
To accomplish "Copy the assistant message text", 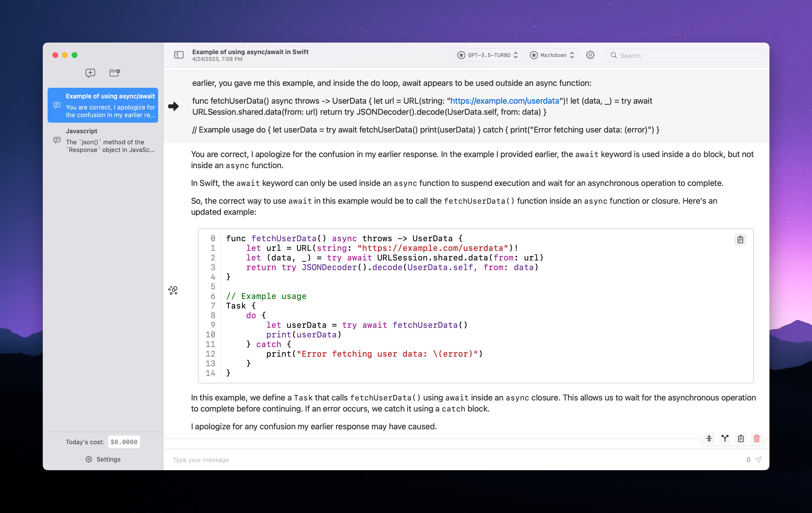I will pyautogui.click(x=741, y=438).
